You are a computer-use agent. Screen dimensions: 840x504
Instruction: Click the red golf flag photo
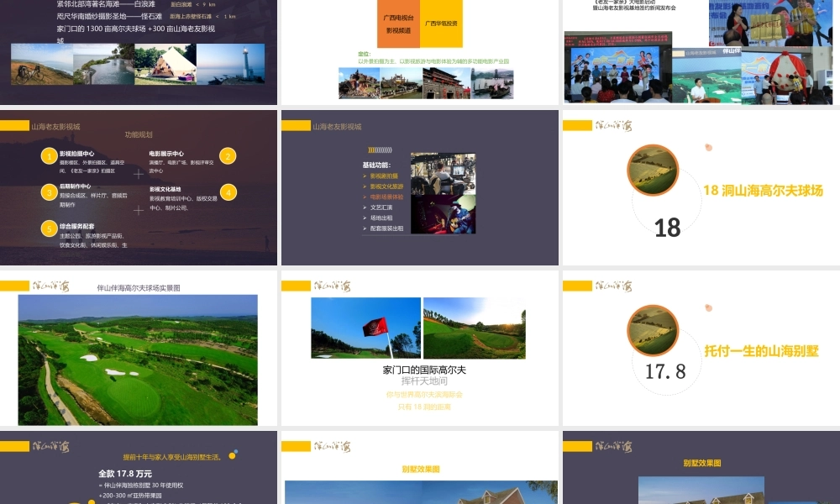point(365,328)
